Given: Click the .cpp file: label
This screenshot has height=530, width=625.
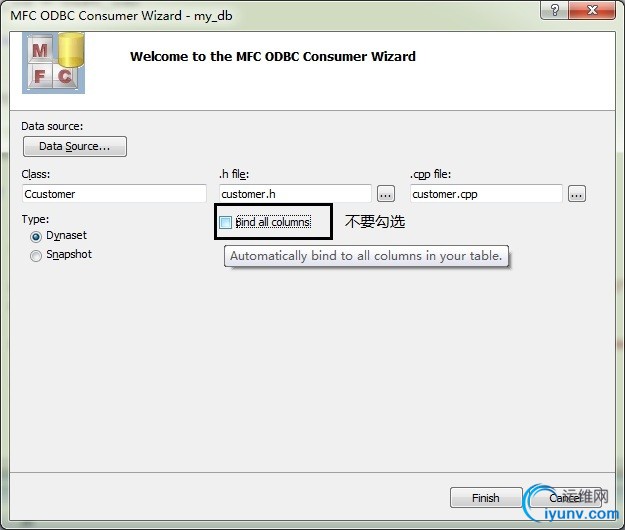Looking at the screenshot, I should point(430,174).
